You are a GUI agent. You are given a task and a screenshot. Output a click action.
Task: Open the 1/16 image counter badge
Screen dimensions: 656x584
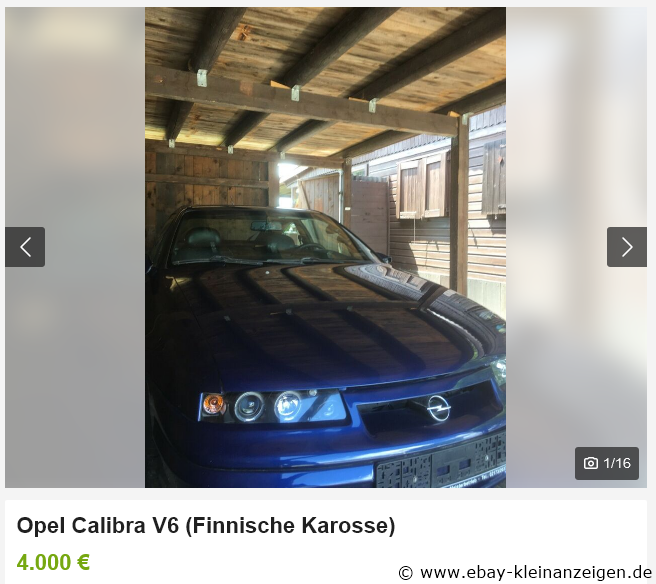(x=607, y=463)
